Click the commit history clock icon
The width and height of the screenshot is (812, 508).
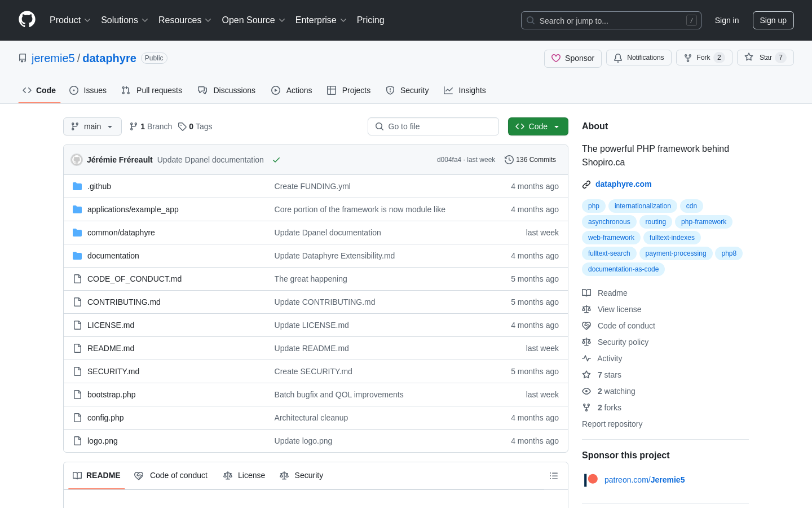[509, 160]
